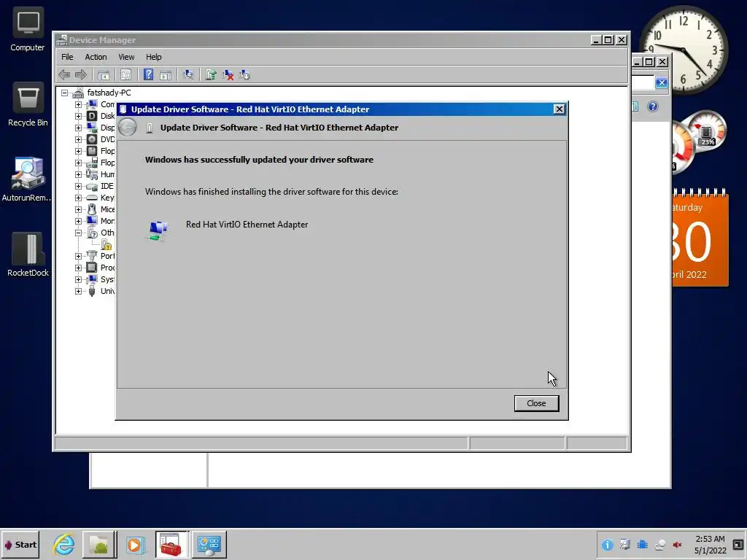Switch to the red toolbox taskbar window
This screenshot has height=560, width=747.
[x=171, y=544]
